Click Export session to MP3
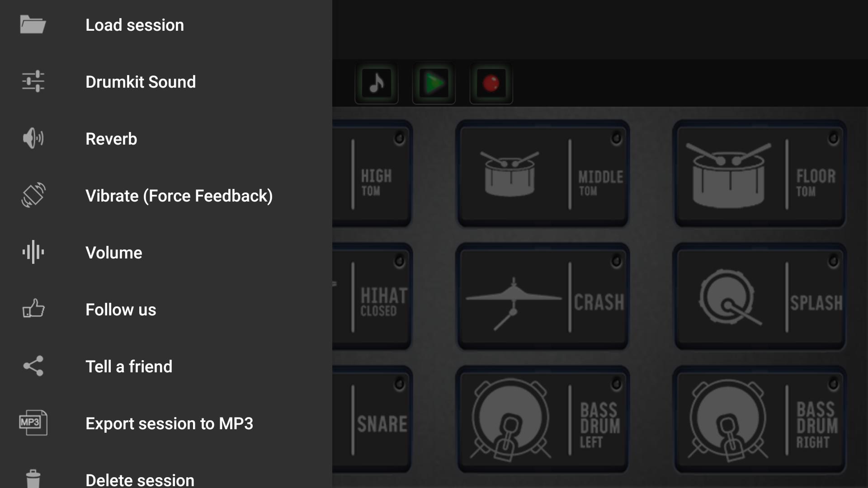The height and width of the screenshot is (488, 868). pyautogui.click(x=170, y=424)
